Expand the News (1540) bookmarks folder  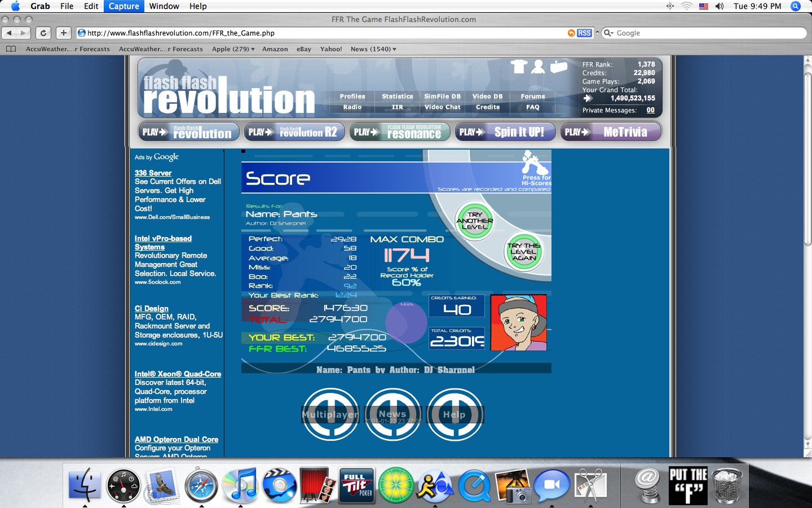pyautogui.click(x=373, y=49)
